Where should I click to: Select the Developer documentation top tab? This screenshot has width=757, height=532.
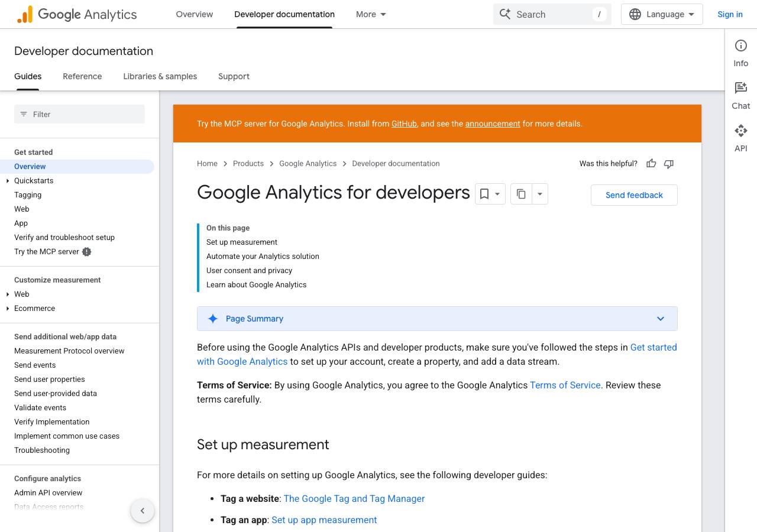click(x=284, y=14)
